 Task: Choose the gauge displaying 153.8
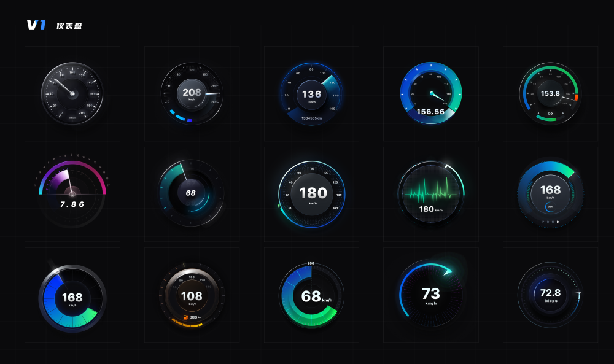click(550, 93)
